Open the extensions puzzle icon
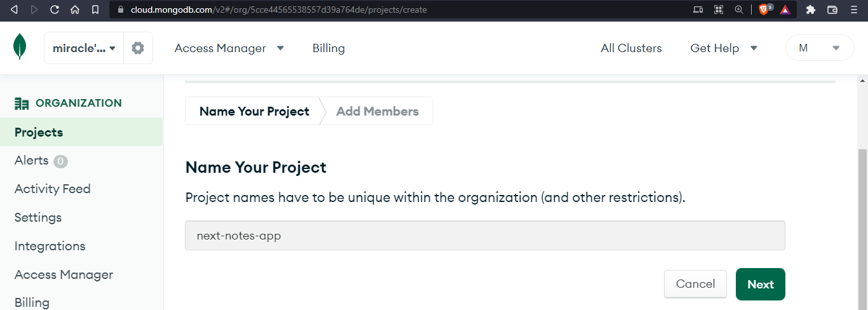This screenshot has width=868, height=310. pyautogui.click(x=810, y=10)
